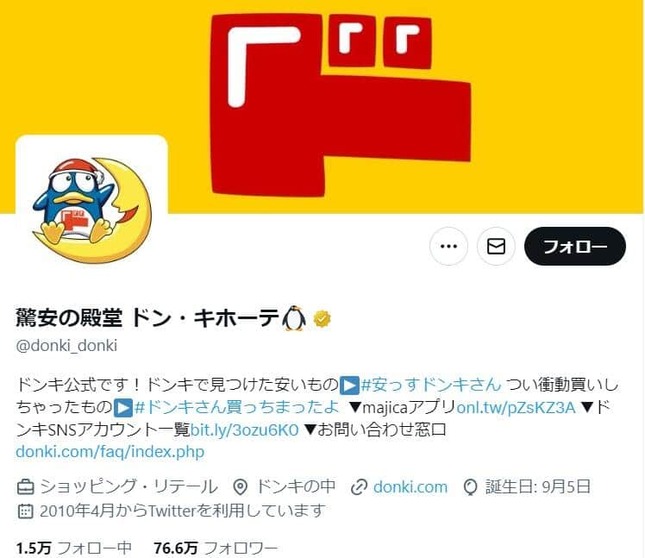The width and height of the screenshot is (645, 558).
Task: Open hashtag #安っすドンキさん
Action: coord(431,385)
